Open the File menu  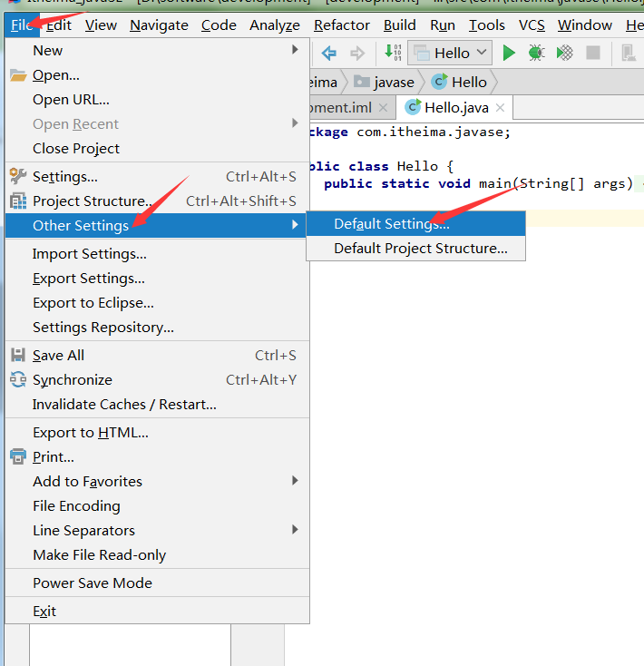(x=22, y=25)
